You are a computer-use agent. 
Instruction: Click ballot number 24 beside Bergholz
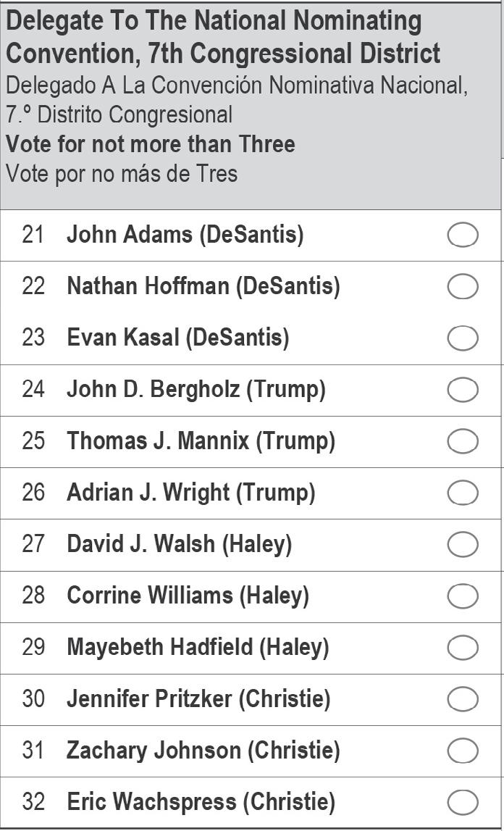[33, 390]
